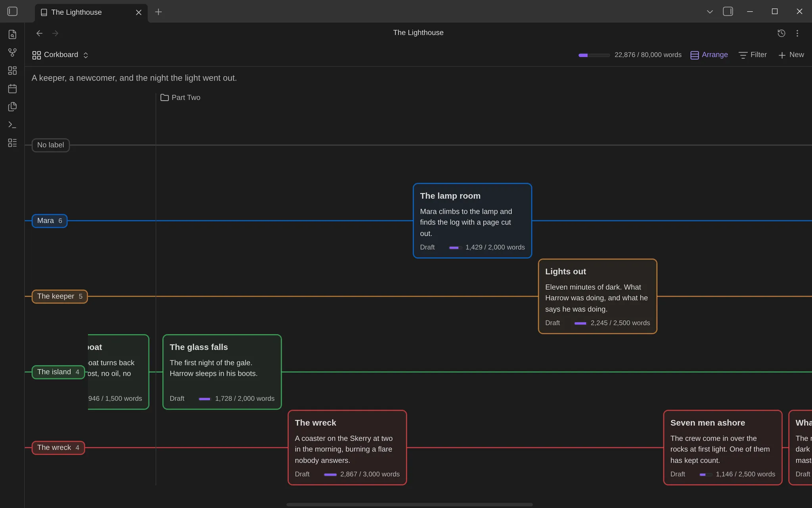Select The Lighthouse tab
This screenshot has width=812, height=508.
[92, 12]
